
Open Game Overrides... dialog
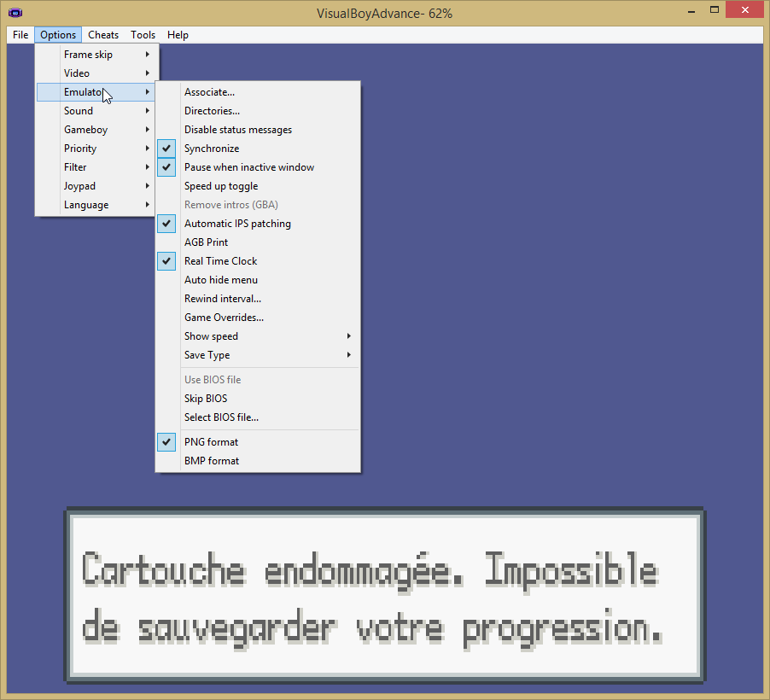click(258, 318)
